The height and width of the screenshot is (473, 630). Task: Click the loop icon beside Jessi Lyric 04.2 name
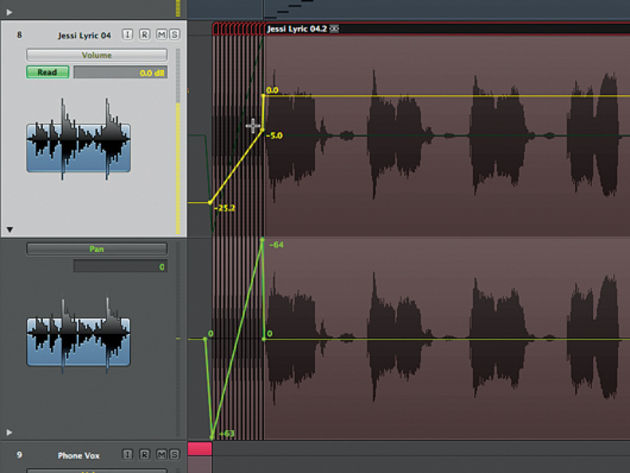[334, 29]
